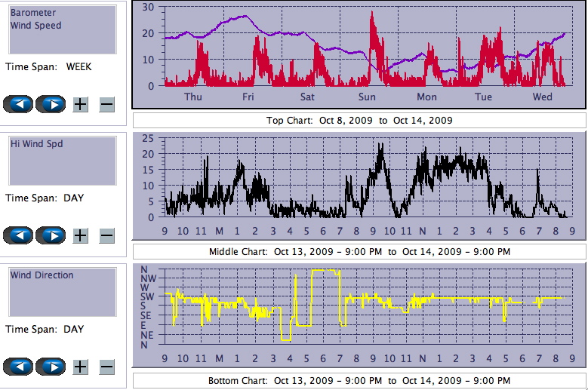588x390 pixels.
Task: Zoom in top chart with plus button
Action: [80, 104]
